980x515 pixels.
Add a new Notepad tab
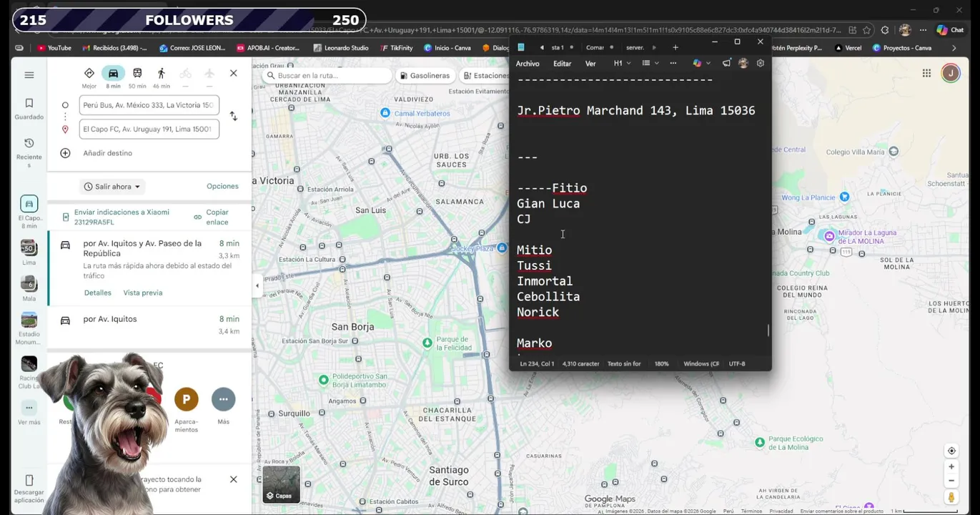tap(675, 47)
